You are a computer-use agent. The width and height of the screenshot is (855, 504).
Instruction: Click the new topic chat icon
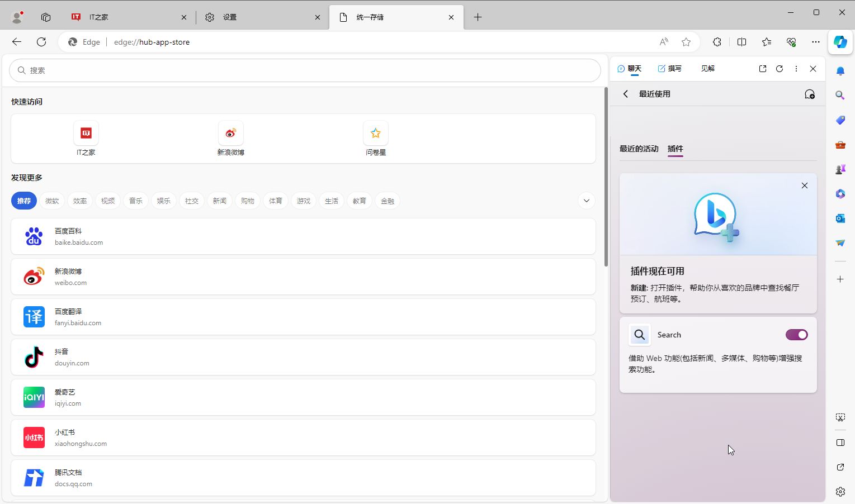[x=809, y=94]
